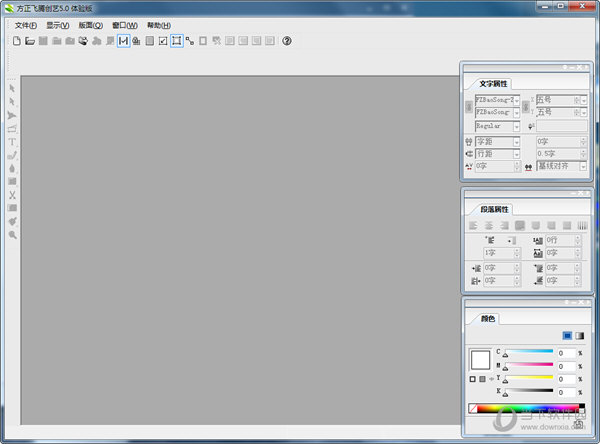Select the Text tool in left toolbox

[x=13, y=142]
